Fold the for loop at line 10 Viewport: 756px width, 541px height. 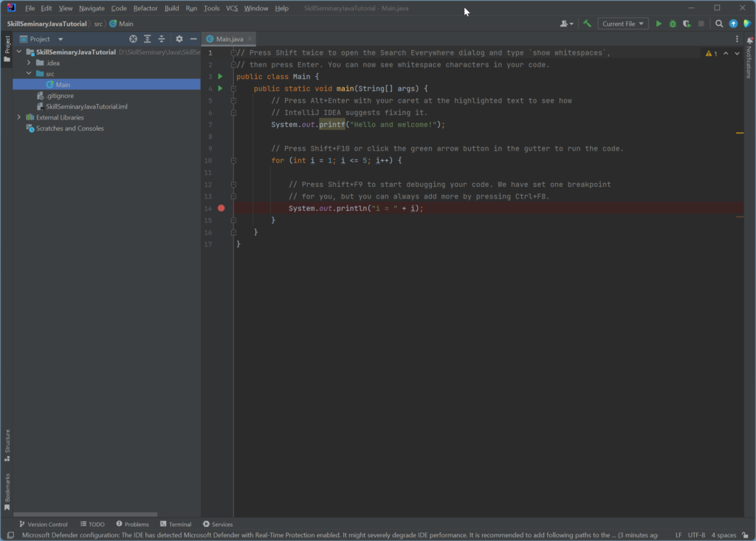(233, 161)
